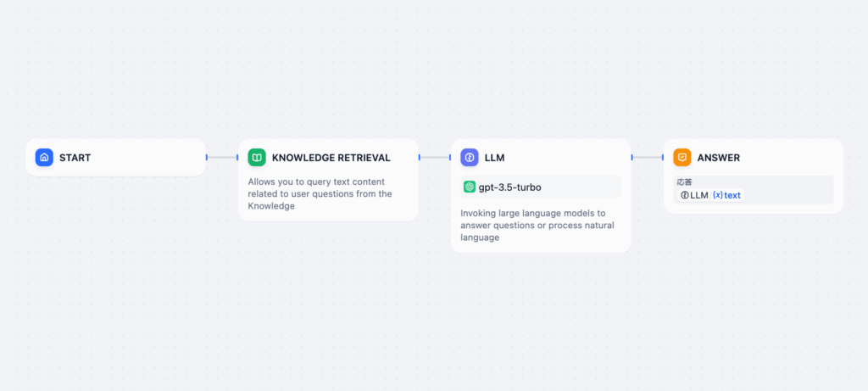The width and height of the screenshot is (868, 391).
Task: Select the START node title
Action: (x=75, y=158)
